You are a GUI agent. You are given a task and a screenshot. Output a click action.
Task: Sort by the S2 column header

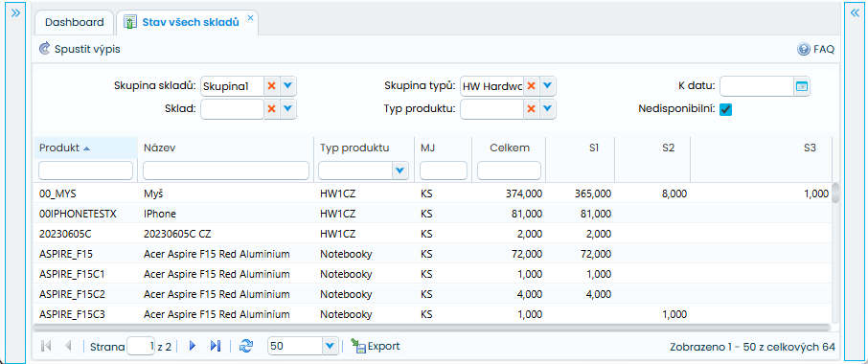(x=652, y=148)
